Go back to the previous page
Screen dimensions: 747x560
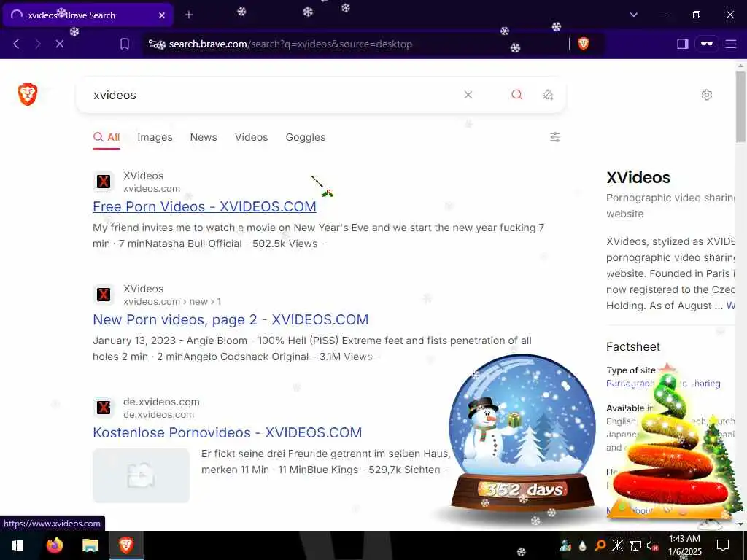tap(16, 44)
